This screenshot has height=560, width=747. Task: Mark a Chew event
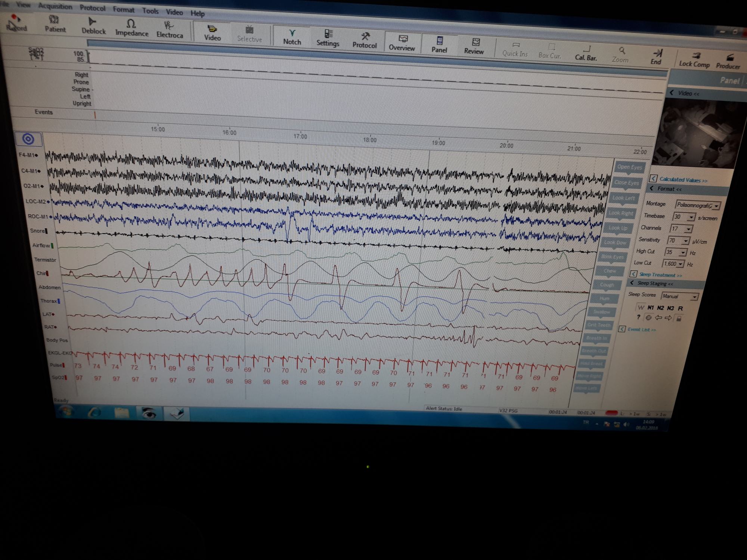pos(610,271)
